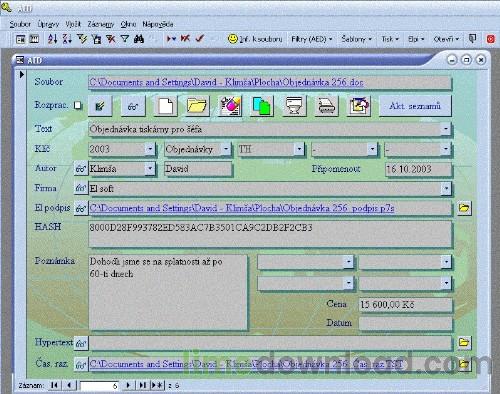Screen dimensions: 500x394
Task: Click the Připomenout date field 16.10.2003
Action: point(418,169)
